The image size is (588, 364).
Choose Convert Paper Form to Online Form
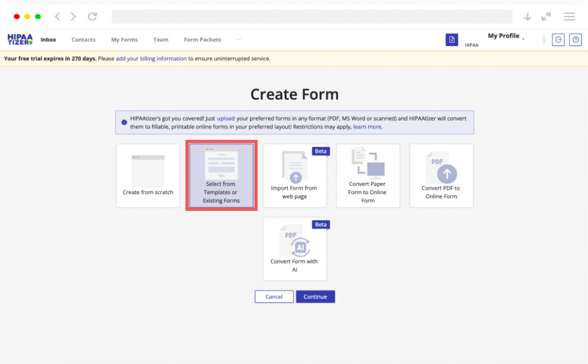368,175
